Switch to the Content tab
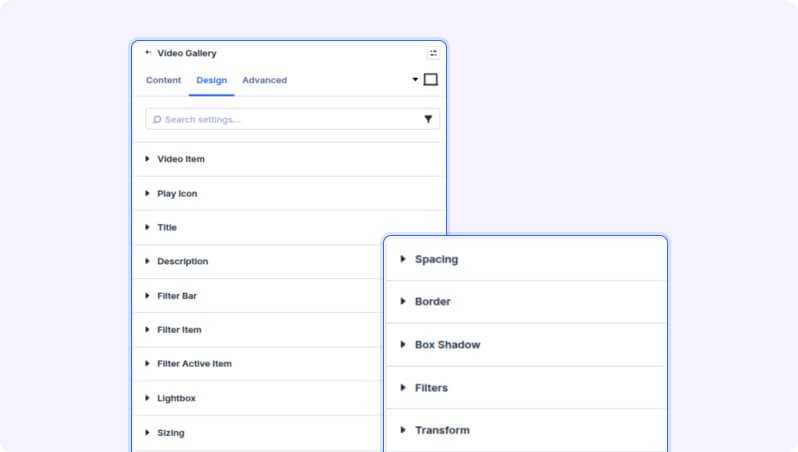 click(x=163, y=80)
